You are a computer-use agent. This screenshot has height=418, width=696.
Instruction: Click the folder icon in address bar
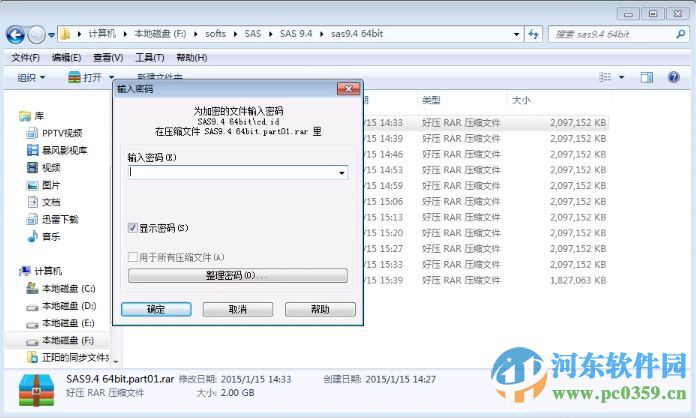point(65,34)
